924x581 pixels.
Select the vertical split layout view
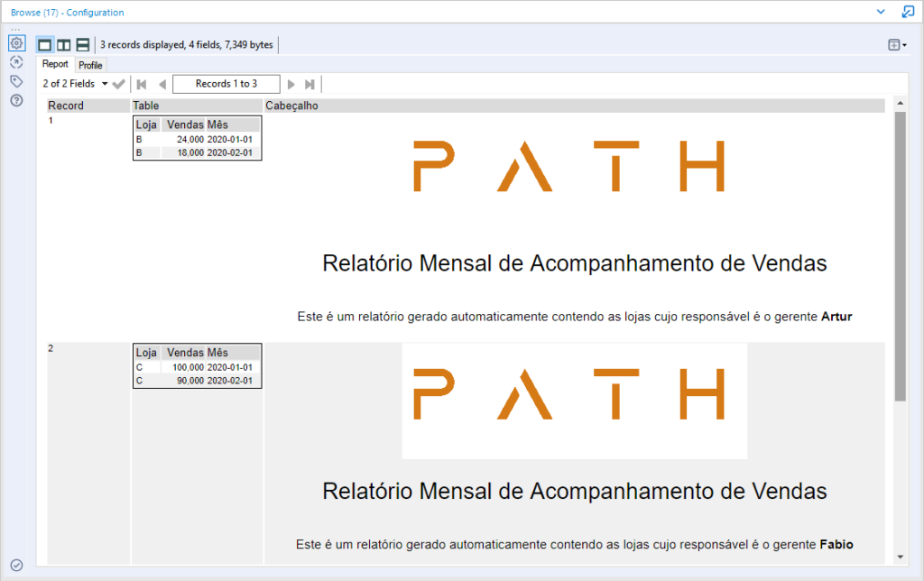(x=64, y=45)
